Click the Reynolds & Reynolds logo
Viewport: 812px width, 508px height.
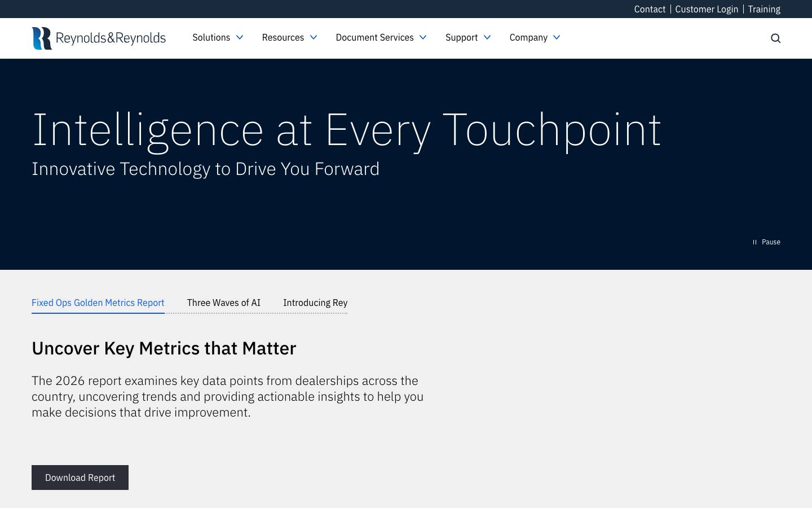[x=99, y=38]
